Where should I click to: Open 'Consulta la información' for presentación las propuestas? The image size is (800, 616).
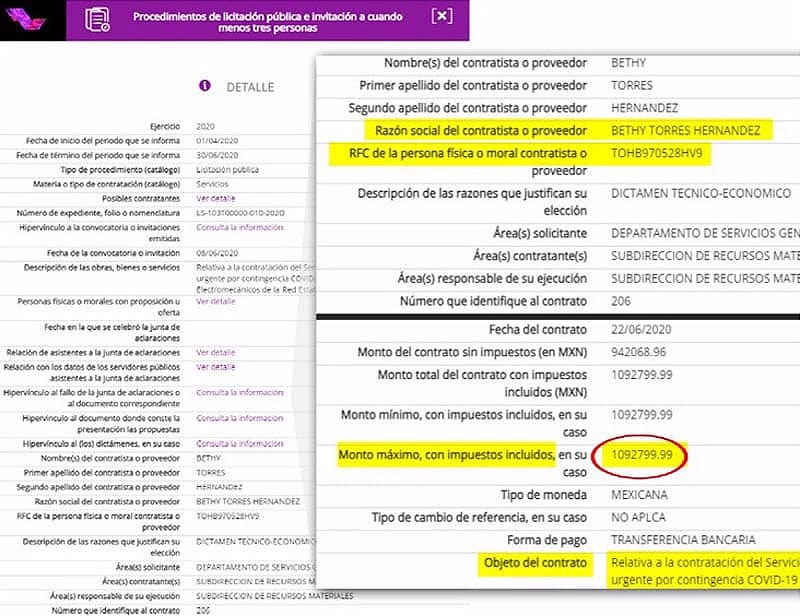(239, 418)
